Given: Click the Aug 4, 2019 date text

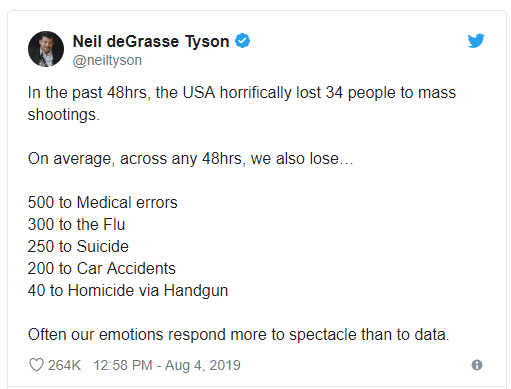Looking at the screenshot, I should point(203,365).
